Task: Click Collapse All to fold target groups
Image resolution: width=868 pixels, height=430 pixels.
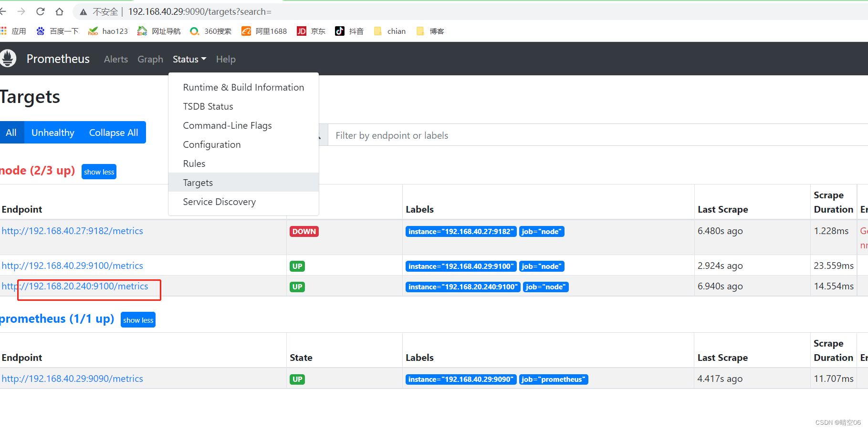Action: point(113,133)
